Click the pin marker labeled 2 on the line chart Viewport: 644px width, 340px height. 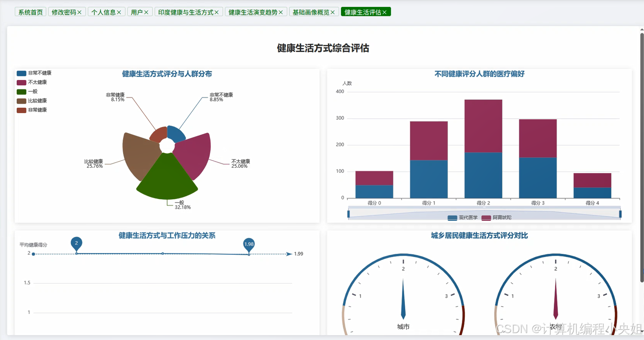click(x=76, y=244)
